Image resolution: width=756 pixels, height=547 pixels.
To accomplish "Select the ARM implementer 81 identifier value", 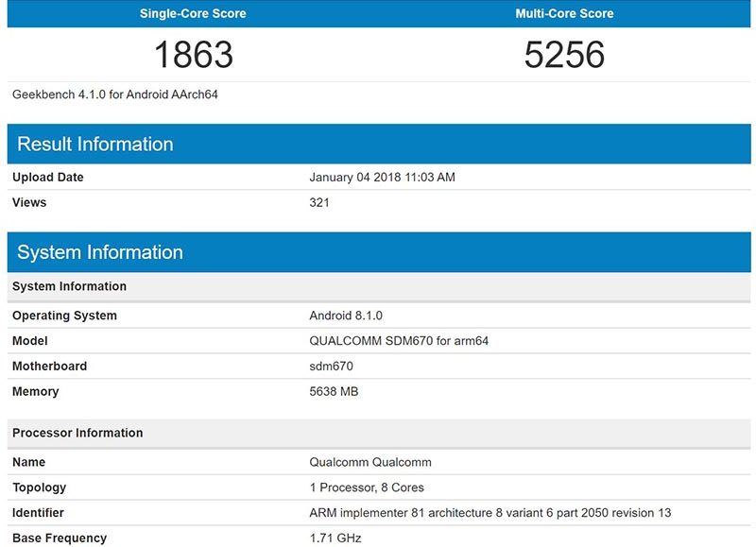I will click(x=490, y=513).
